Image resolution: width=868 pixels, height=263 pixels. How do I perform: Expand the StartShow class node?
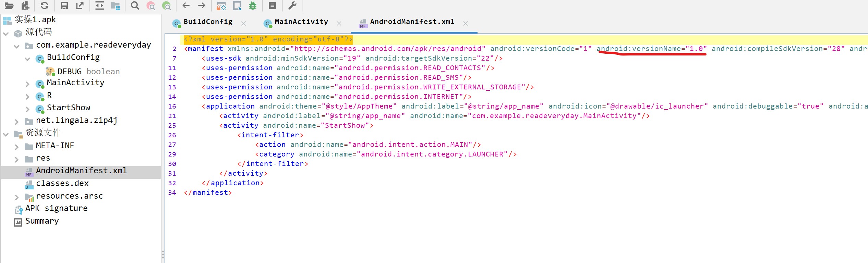coord(28,109)
